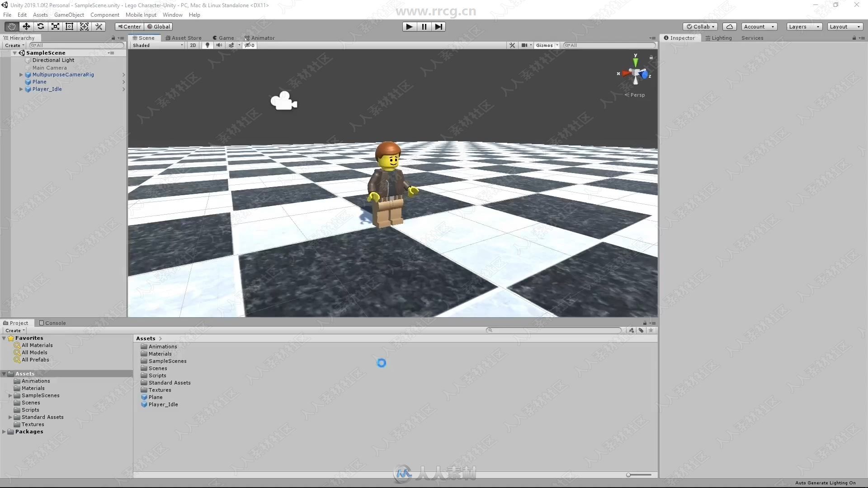Open scene camera settings icon
868x488 pixels.
coord(524,45)
